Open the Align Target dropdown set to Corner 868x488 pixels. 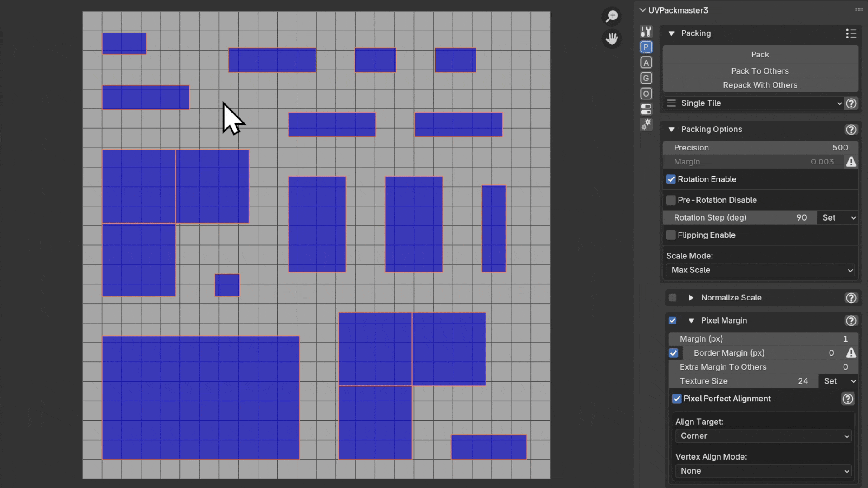click(762, 436)
